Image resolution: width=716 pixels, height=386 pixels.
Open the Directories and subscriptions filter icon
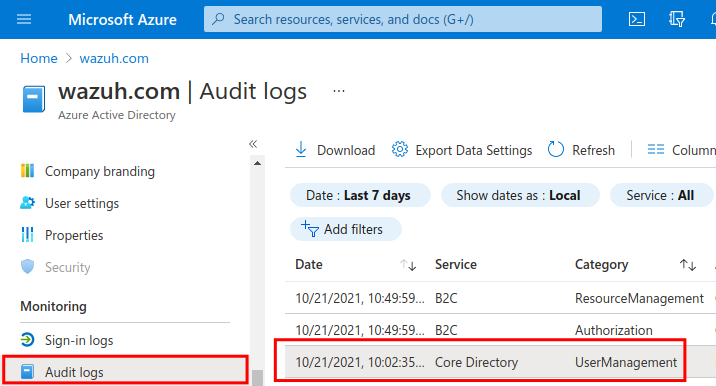[677, 19]
